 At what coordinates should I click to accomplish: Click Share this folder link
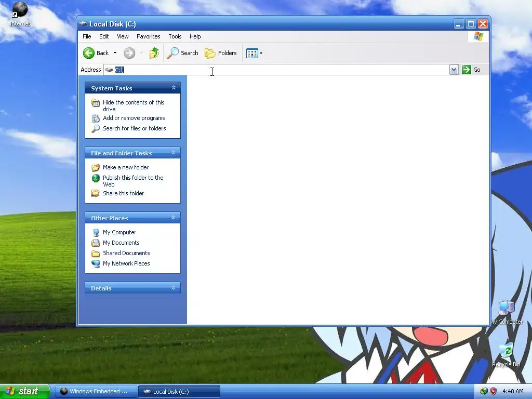pos(123,193)
